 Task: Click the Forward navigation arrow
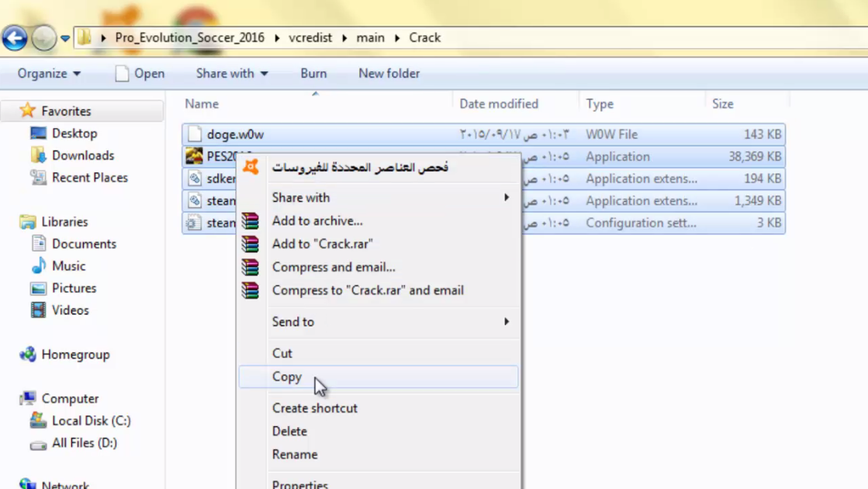coord(43,38)
